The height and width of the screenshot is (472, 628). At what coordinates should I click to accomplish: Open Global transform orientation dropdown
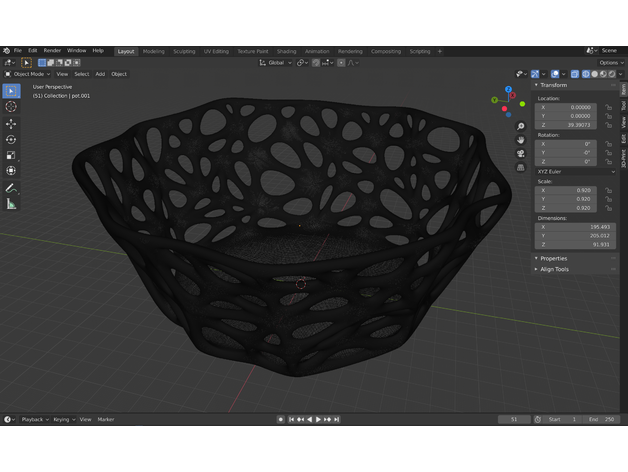(x=276, y=63)
